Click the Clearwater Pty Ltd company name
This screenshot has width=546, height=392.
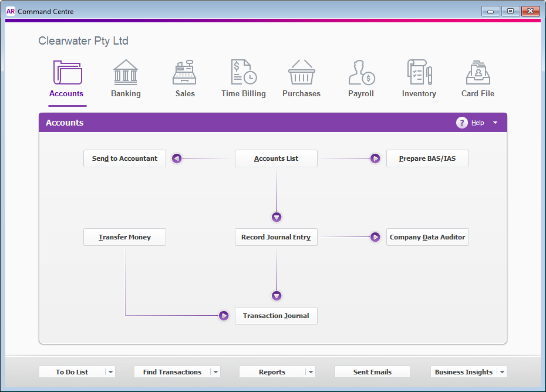(x=83, y=40)
